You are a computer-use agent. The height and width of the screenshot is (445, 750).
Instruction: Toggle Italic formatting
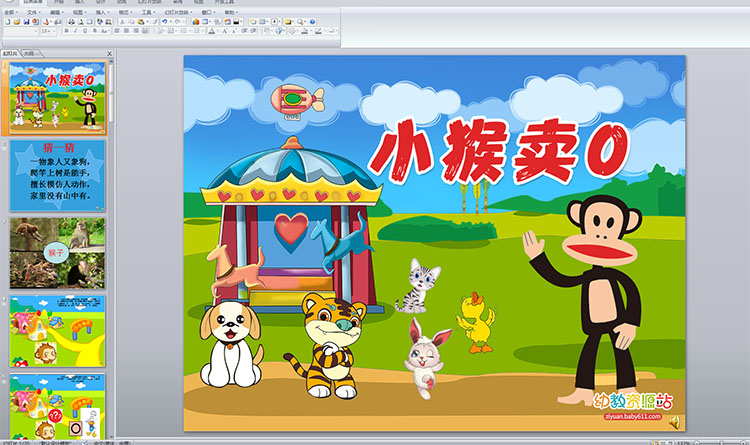tap(75, 31)
